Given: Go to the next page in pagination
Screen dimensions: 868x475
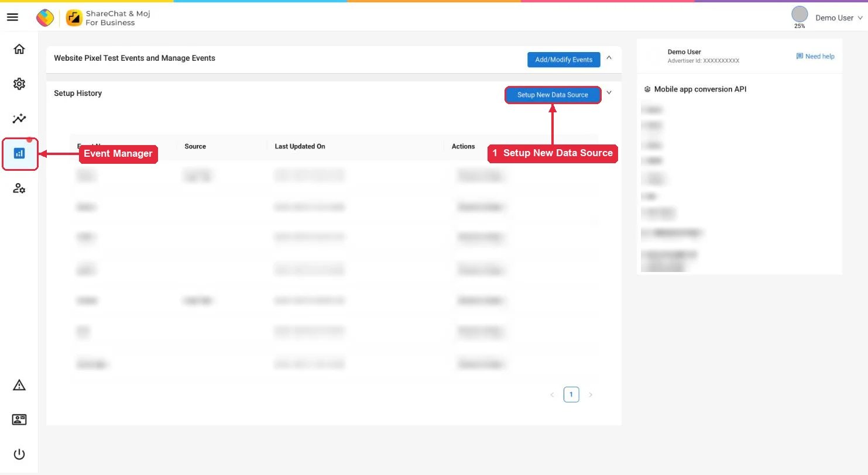Looking at the screenshot, I should pyautogui.click(x=591, y=395).
